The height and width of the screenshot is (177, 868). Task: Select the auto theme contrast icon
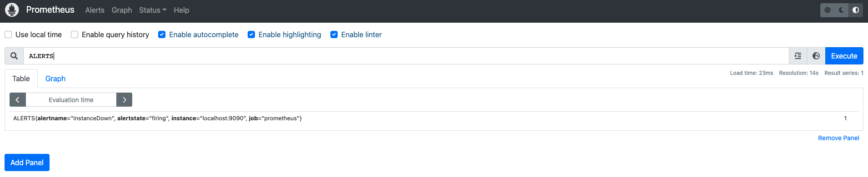pyautogui.click(x=856, y=10)
